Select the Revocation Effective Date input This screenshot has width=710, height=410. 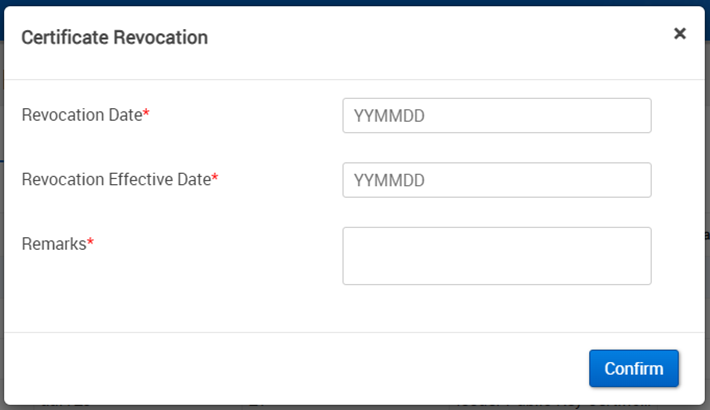[496, 180]
